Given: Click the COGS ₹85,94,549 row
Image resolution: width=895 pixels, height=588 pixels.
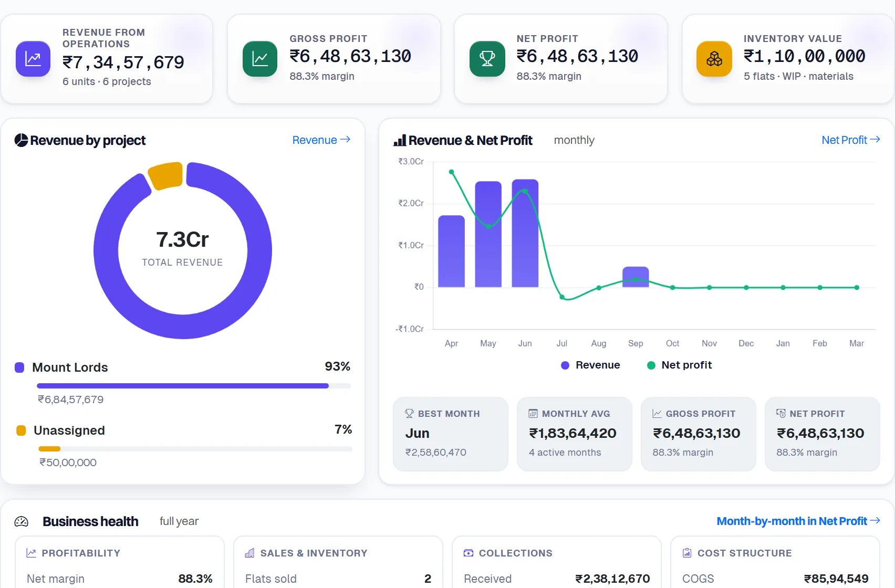Looking at the screenshot, I should (775, 579).
